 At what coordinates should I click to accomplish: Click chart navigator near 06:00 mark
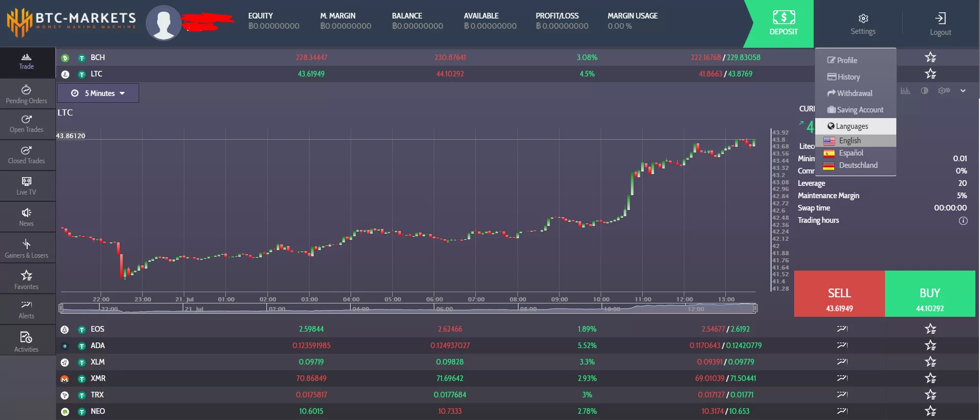(x=445, y=309)
